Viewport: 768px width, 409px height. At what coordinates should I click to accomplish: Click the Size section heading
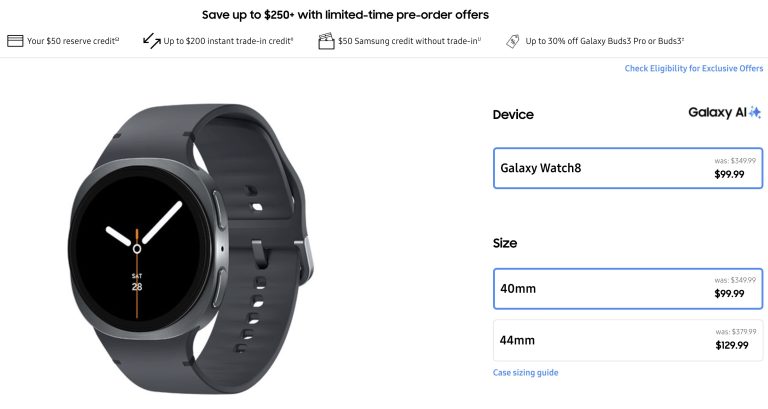coord(504,243)
